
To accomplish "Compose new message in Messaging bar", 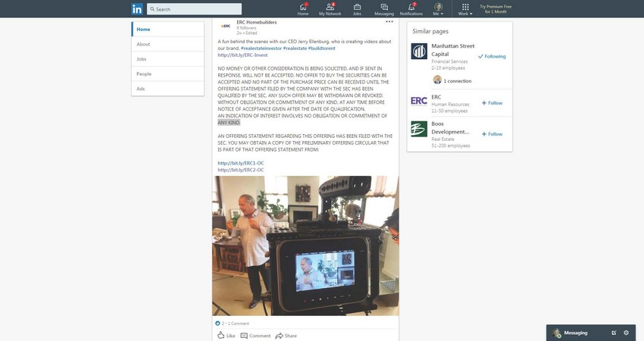I will click(x=614, y=333).
